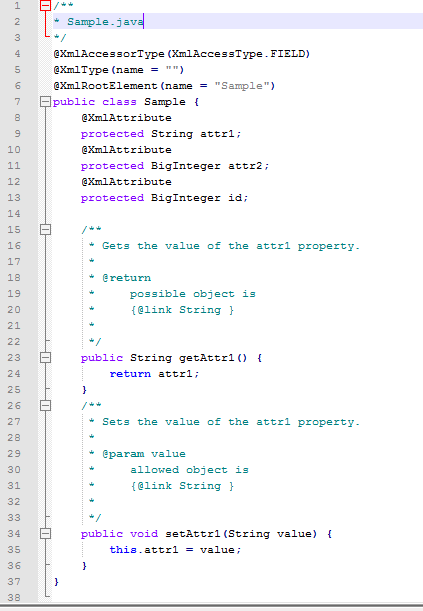This screenshot has width=423, height=611.
Task: Click line number 14 in the margin
Action: pyautogui.click(x=14, y=214)
